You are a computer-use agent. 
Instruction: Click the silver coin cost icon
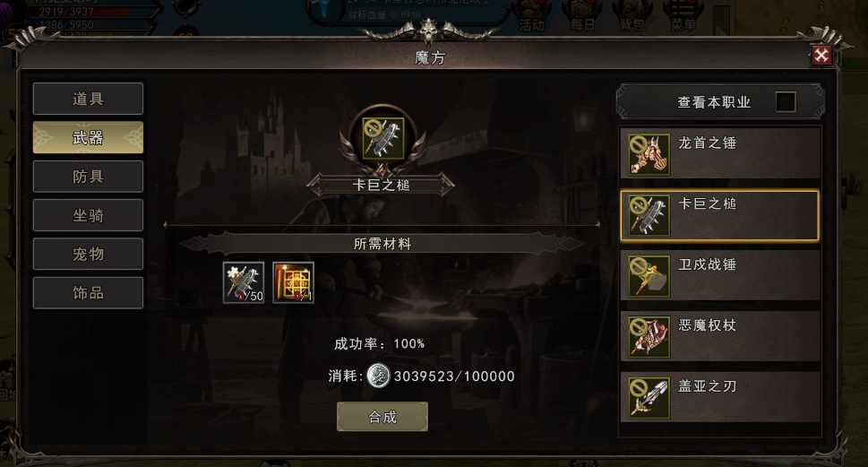379,376
